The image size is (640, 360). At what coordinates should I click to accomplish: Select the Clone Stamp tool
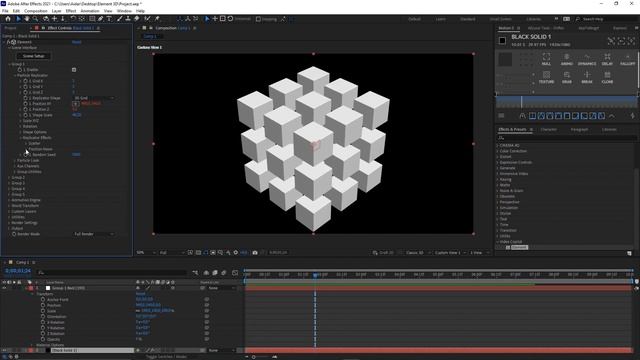point(128,19)
